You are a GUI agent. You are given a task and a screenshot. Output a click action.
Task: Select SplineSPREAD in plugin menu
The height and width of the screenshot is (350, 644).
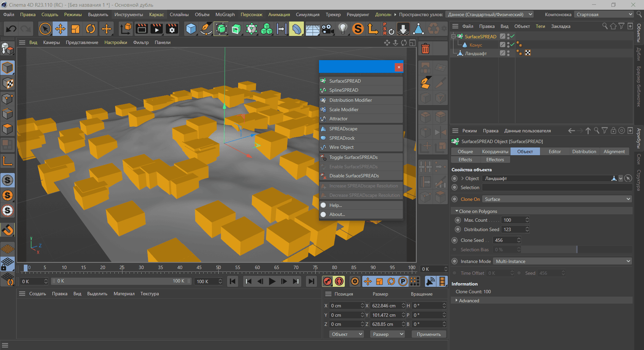point(361,90)
